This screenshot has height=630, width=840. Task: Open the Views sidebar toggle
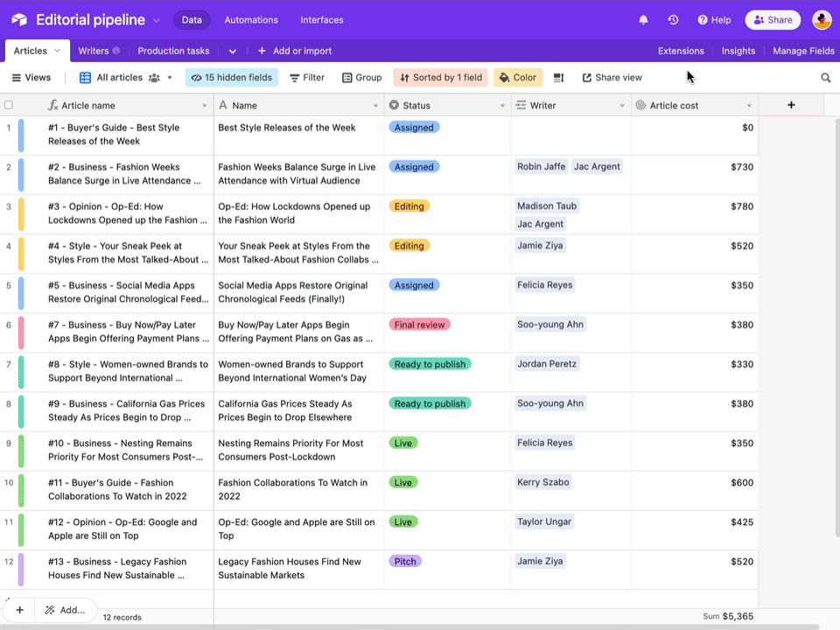[x=31, y=78]
